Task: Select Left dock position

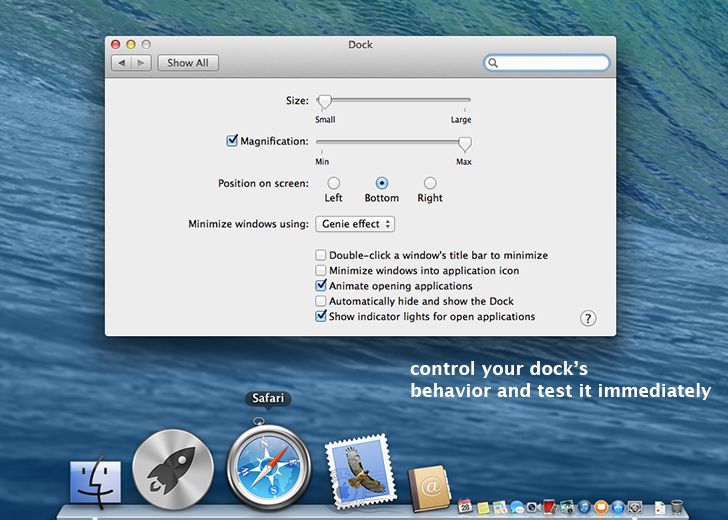Action: (x=333, y=183)
